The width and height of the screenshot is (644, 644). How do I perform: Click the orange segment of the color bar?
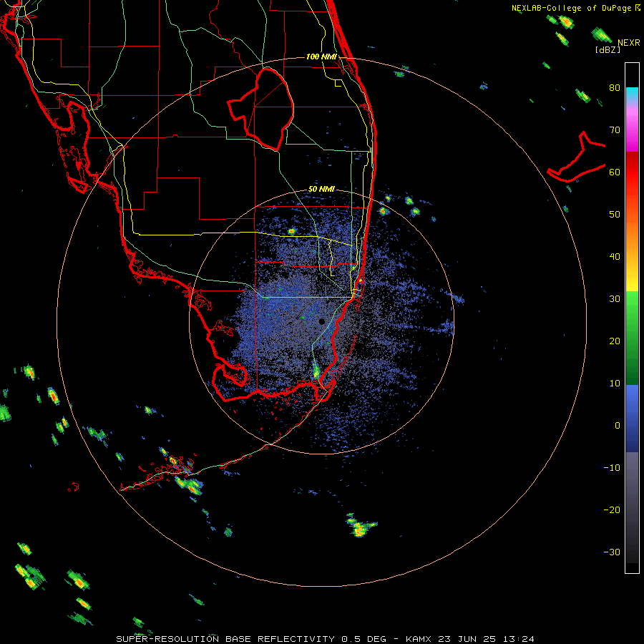[632, 230]
